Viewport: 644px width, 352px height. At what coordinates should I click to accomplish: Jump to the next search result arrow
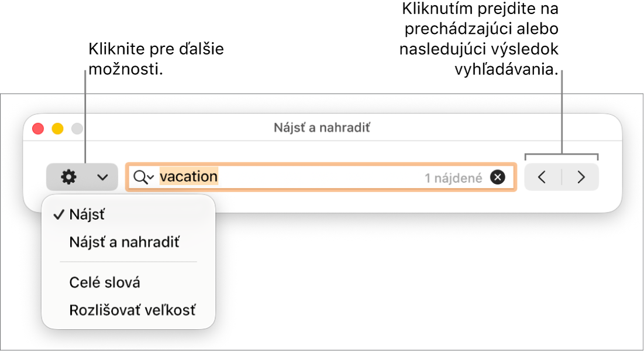(581, 177)
